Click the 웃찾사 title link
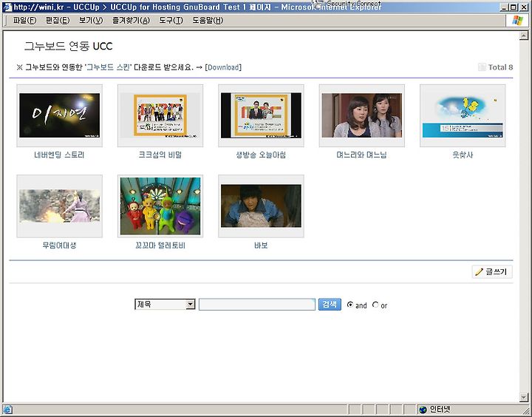532x417 pixels. point(463,155)
